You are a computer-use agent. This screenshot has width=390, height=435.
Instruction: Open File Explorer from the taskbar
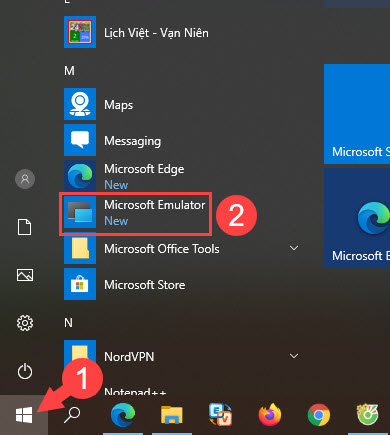click(172, 415)
